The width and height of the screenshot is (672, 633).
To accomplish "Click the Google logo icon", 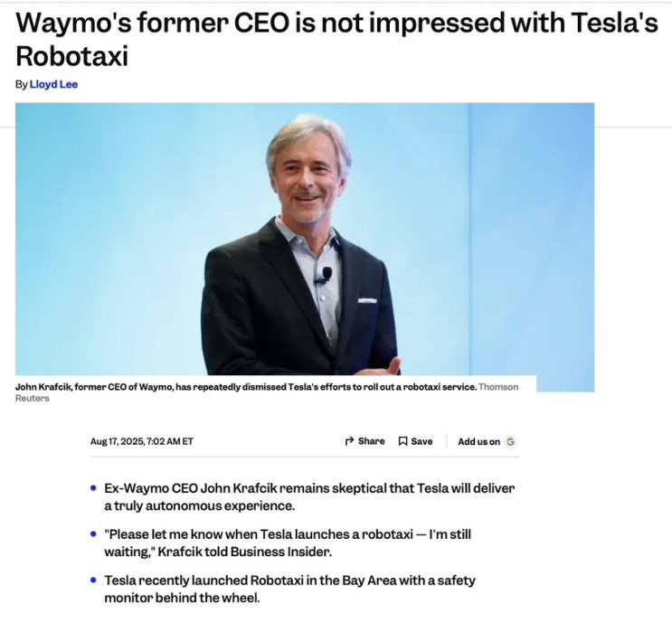I will pos(511,442).
